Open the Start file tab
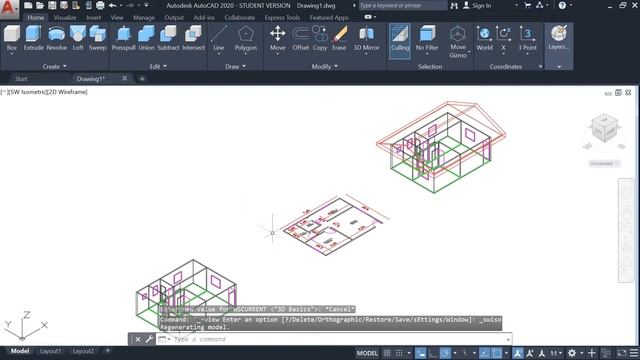 (x=21, y=79)
